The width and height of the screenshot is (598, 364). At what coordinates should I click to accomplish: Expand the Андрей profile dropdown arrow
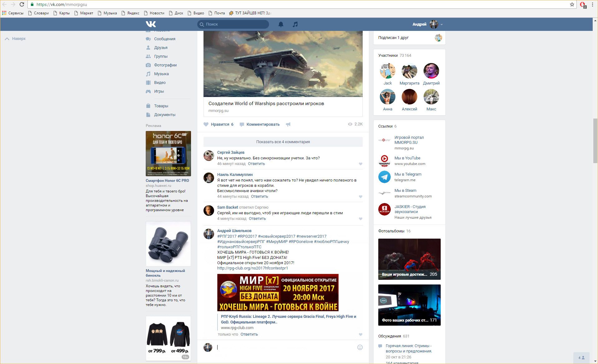pos(442,24)
